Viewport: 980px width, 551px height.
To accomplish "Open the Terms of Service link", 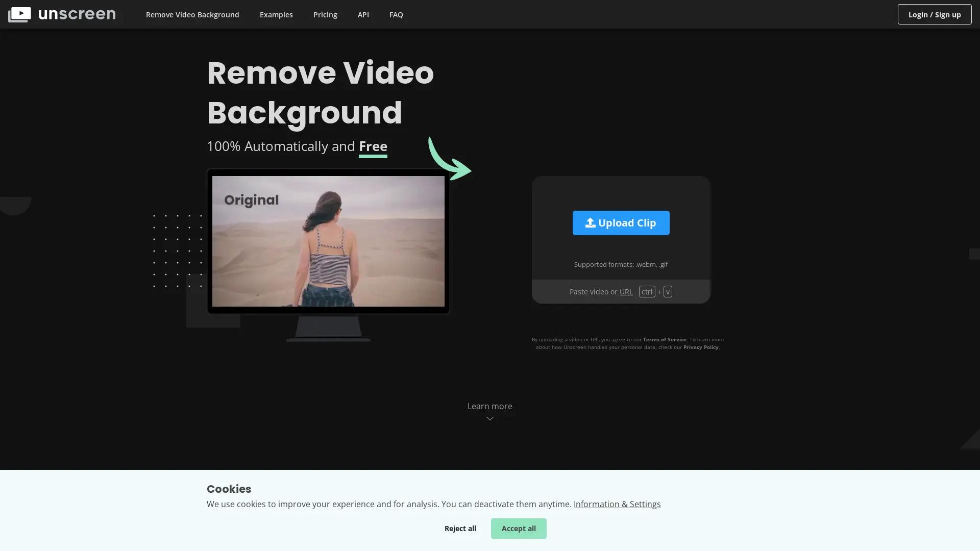I will (664, 339).
